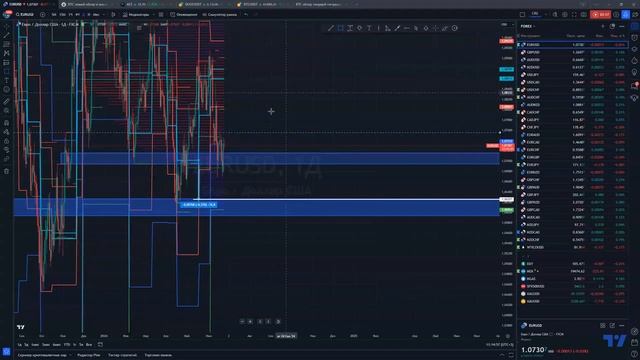
Task: Zoom in the chart with plus button
Action: [x=251, y=322]
